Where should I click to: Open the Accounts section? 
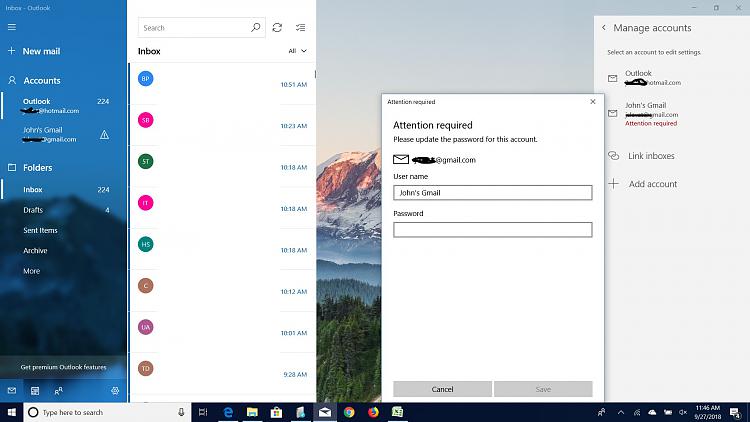[34, 80]
